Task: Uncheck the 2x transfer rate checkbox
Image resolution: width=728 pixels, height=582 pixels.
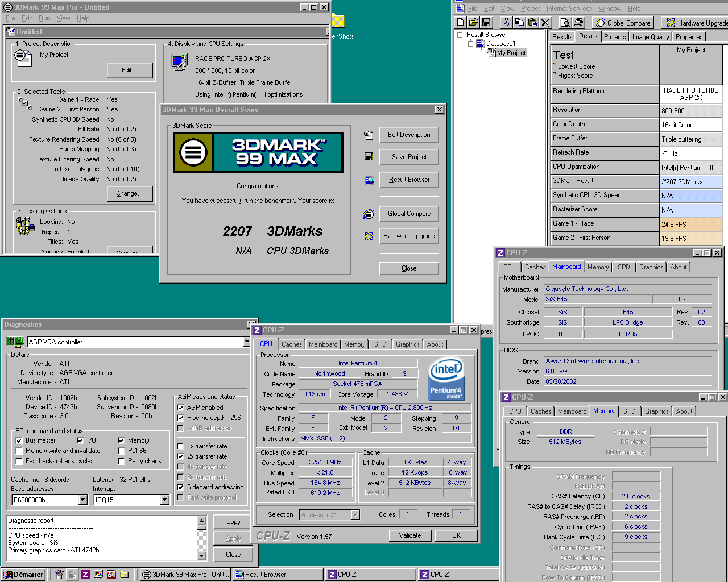Action: pyautogui.click(x=180, y=456)
